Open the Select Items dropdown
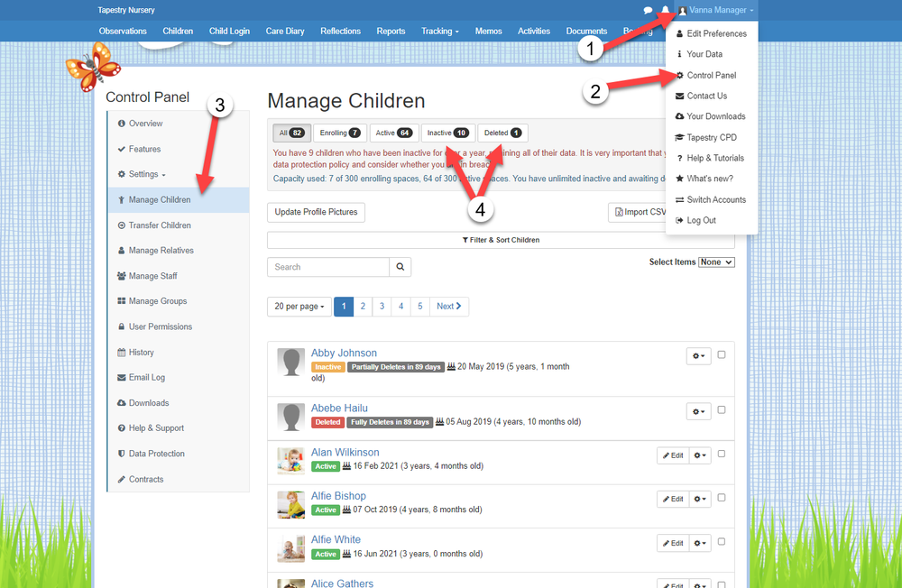The width and height of the screenshot is (902, 588). click(x=716, y=262)
